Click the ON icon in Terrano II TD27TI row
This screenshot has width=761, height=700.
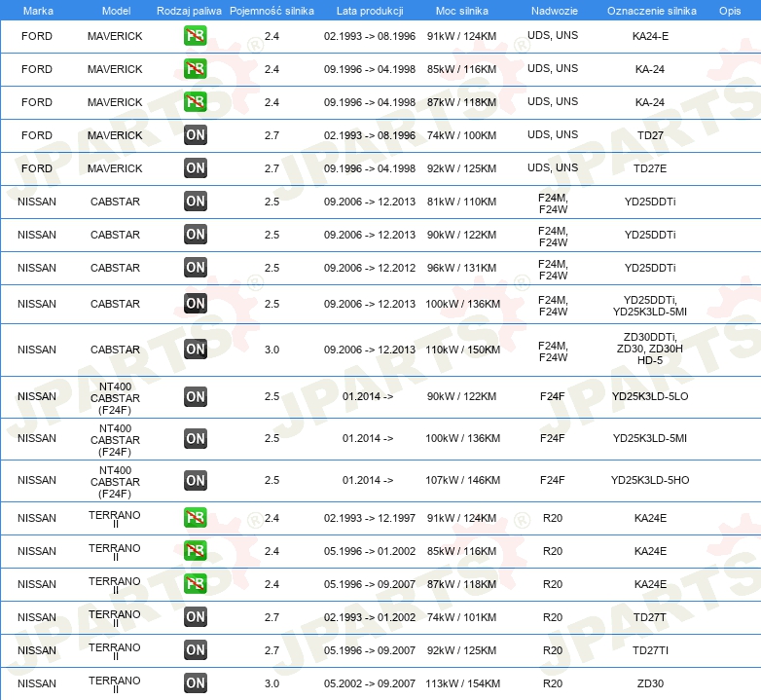pos(195,650)
